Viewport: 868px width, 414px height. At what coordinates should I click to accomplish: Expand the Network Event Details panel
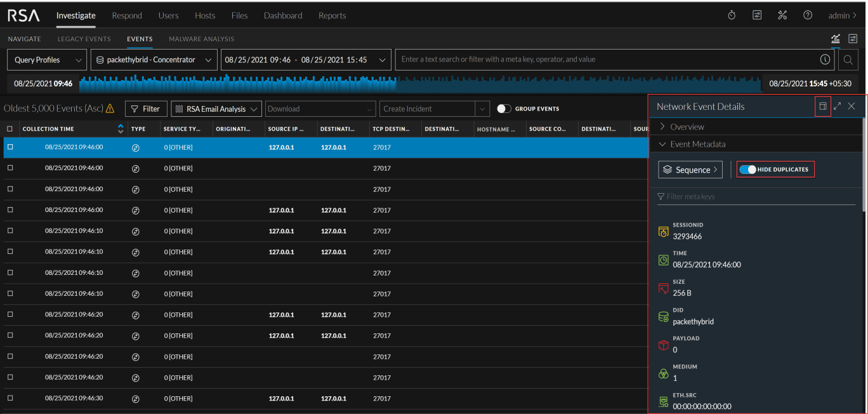pos(838,107)
